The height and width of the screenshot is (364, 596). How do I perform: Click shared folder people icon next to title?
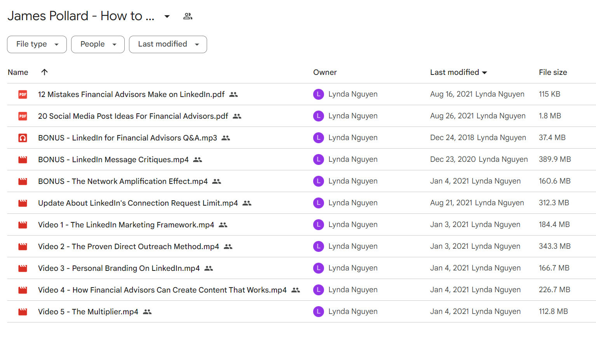click(188, 16)
